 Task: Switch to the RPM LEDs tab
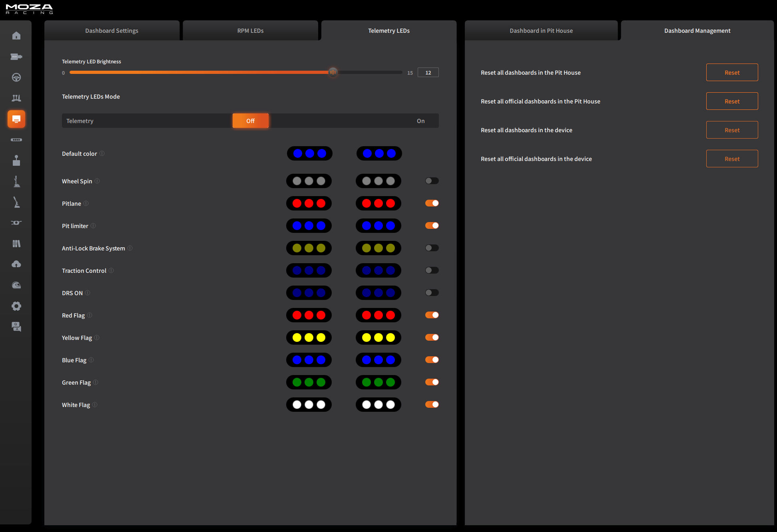coord(250,31)
